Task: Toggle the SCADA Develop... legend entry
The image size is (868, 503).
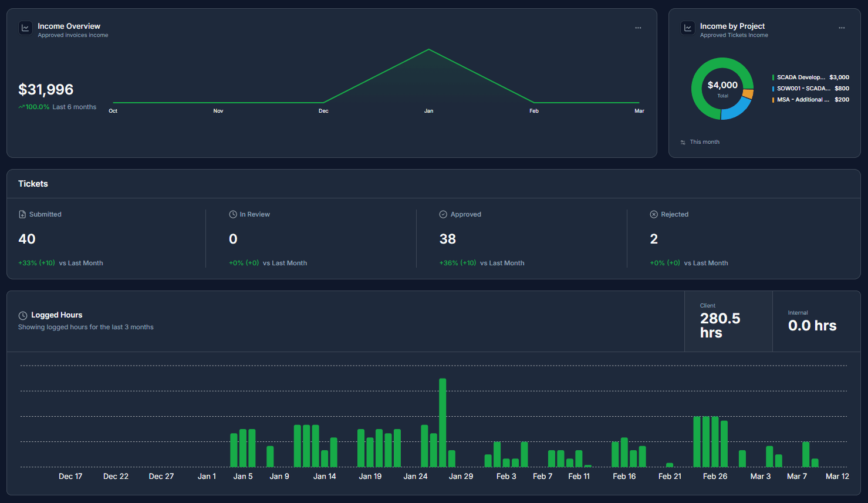Action: point(801,77)
